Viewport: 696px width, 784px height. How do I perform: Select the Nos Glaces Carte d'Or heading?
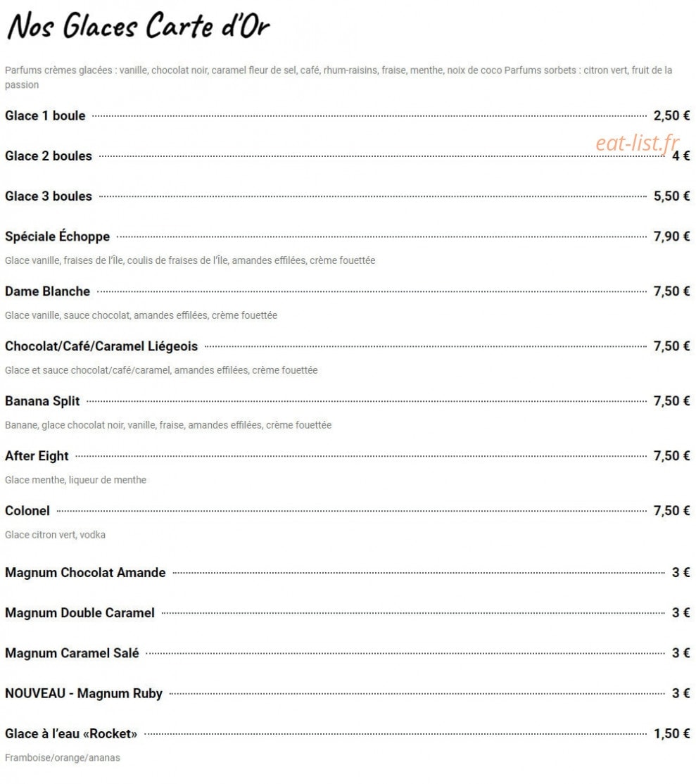click(139, 26)
